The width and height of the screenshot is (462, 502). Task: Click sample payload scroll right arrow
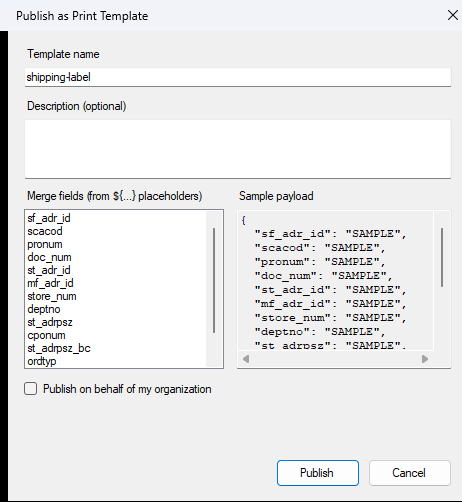click(425, 359)
